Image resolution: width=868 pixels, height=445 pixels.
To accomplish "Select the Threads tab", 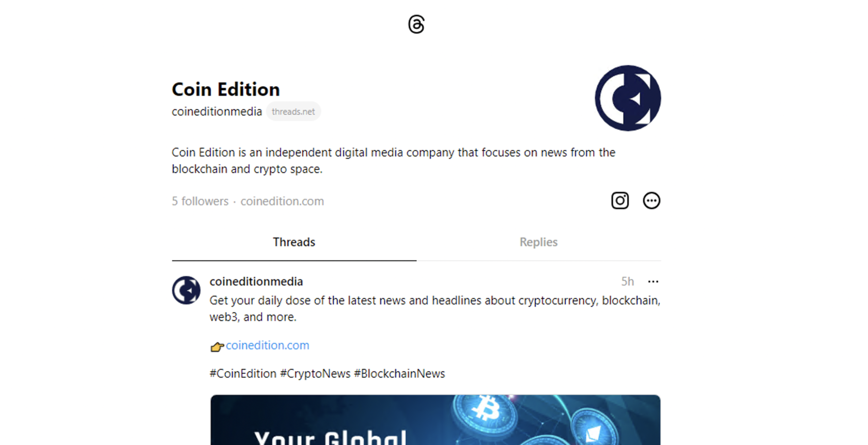I will [x=294, y=242].
